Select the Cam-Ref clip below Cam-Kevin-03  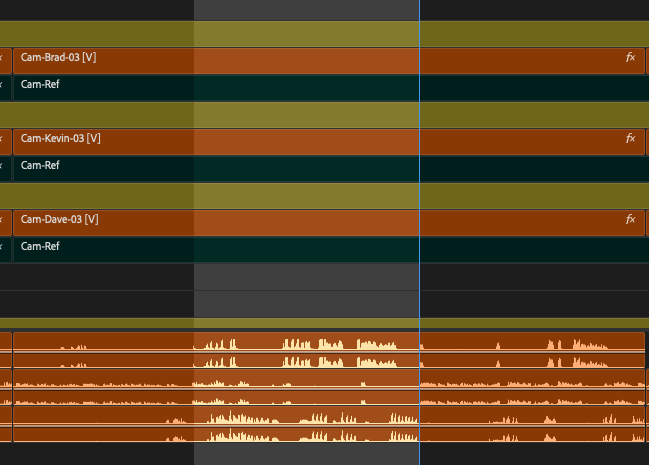point(300,167)
